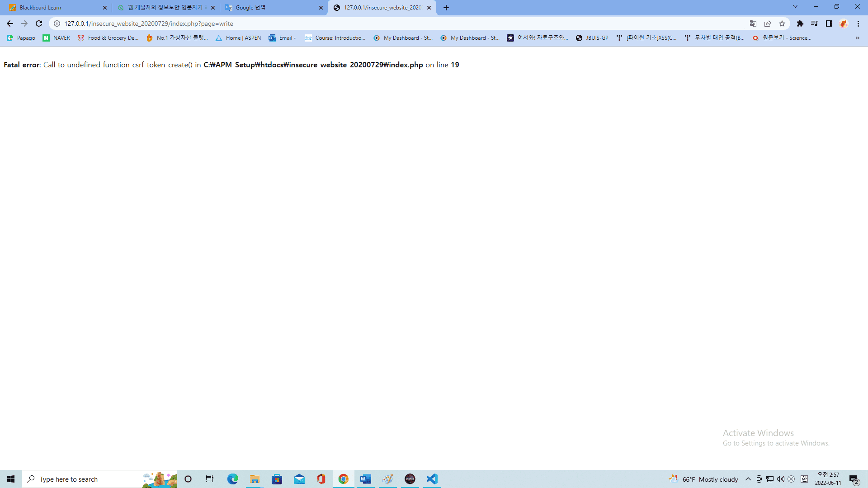Expand hidden system tray icons

(748, 479)
